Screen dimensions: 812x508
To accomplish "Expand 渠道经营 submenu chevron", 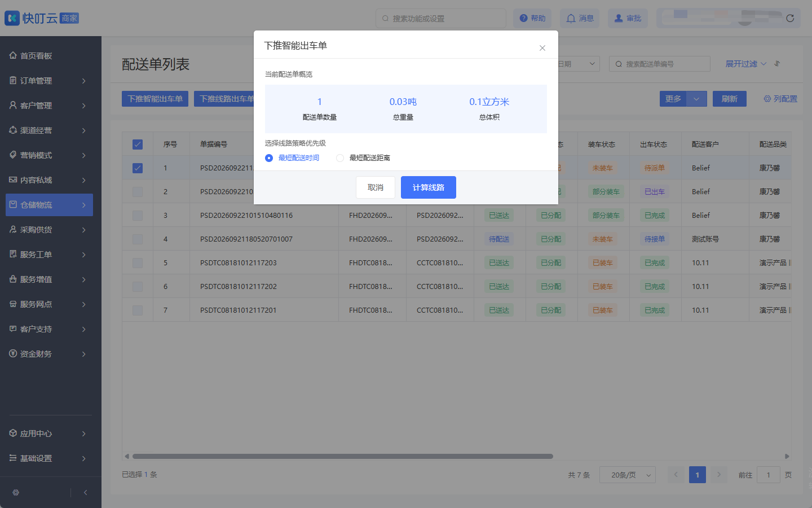I will 83,130.
